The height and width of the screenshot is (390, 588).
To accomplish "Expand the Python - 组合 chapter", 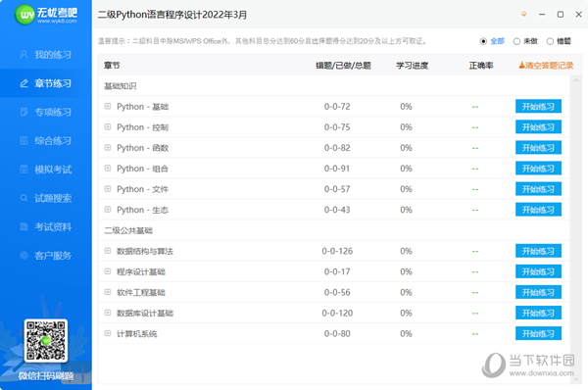I will [108, 168].
